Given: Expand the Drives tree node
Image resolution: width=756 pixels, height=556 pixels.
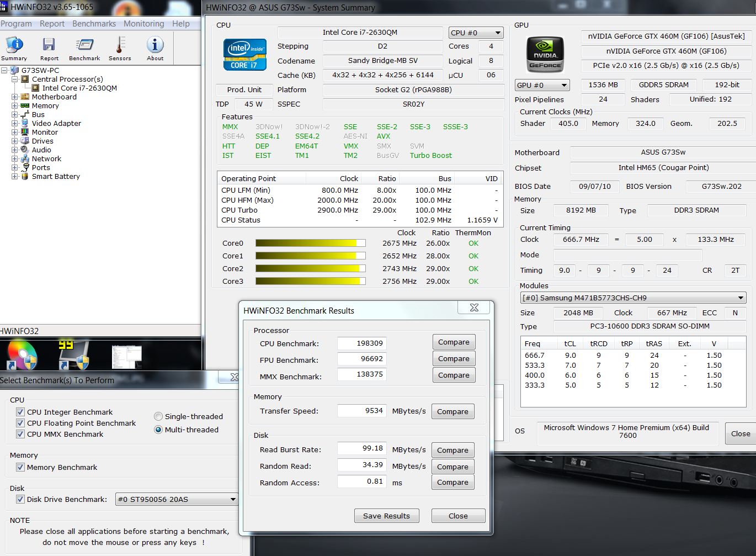Looking at the screenshot, I should pos(15,141).
